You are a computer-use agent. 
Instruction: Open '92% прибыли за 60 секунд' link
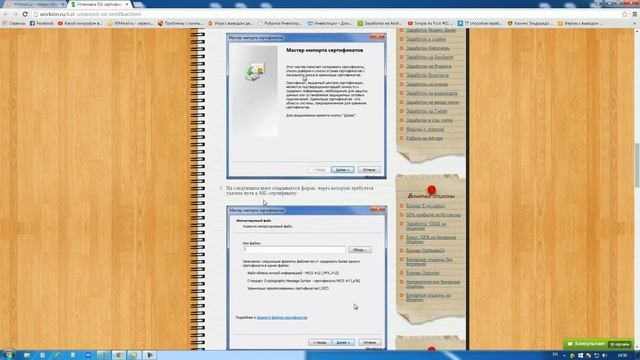[433, 215]
